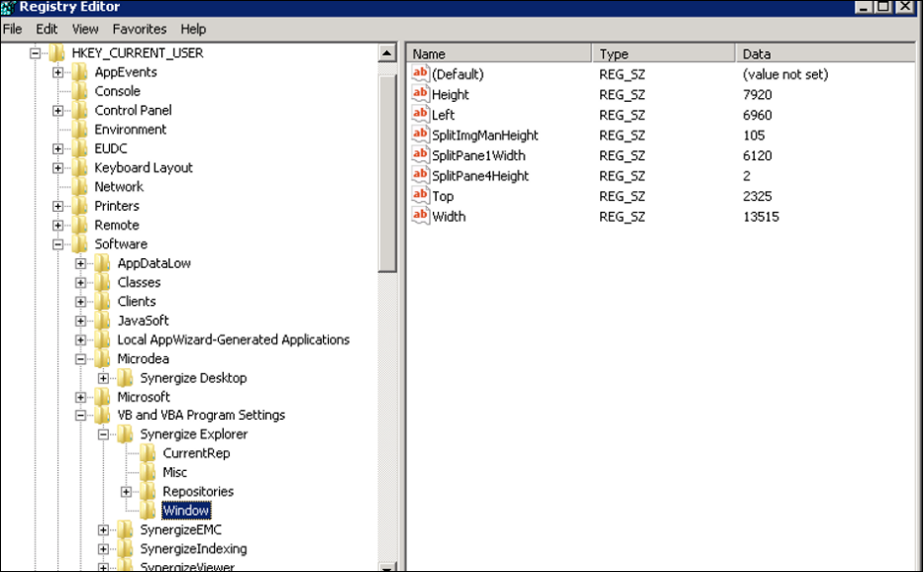Click the CurrentRep folder icon
This screenshot has width=924, height=572.
click(148, 453)
